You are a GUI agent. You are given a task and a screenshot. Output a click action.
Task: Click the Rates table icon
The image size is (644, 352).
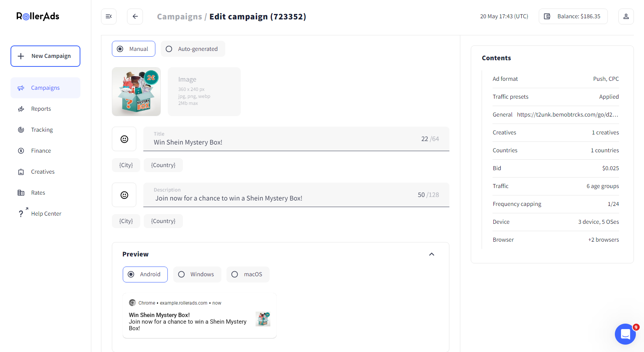(21, 193)
